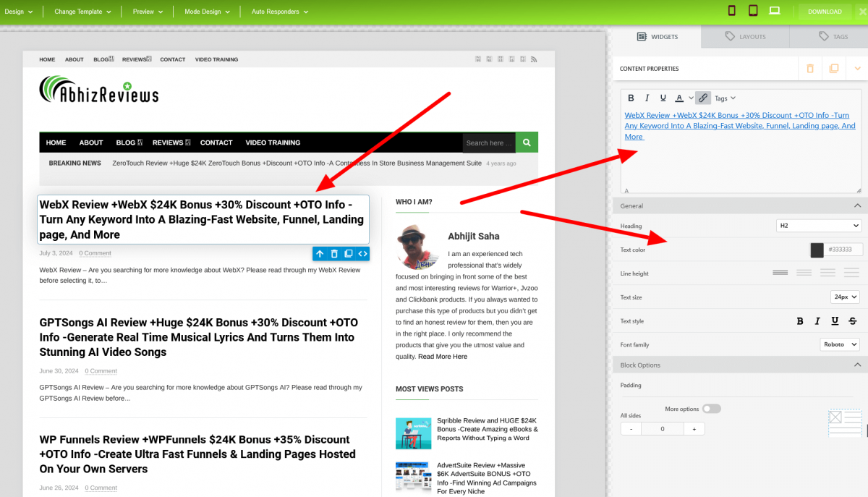The height and width of the screenshot is (497, 868).
Task: Toggle underline under Text style
Action: tap(835, 321)
